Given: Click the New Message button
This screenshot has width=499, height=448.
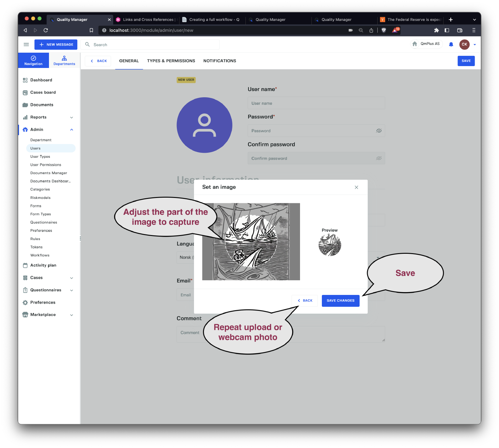Looking at the screenshot, I should (56, 45).
